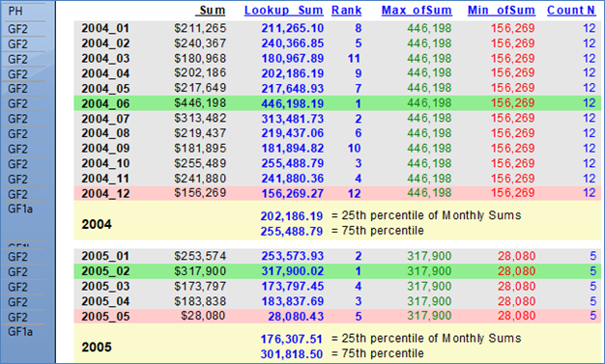Click the $202,186 Sum value
This screenshot has width=605, height=364.
coord(200,72)
